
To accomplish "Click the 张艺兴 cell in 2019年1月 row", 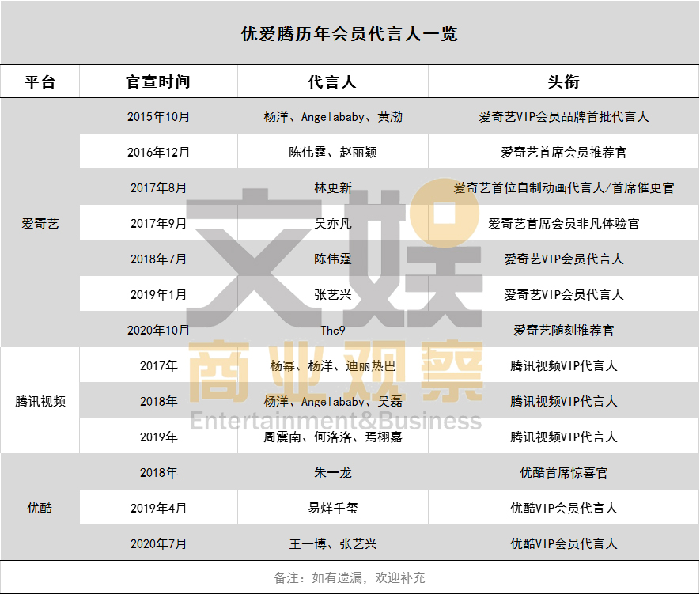I will (333, 294).
